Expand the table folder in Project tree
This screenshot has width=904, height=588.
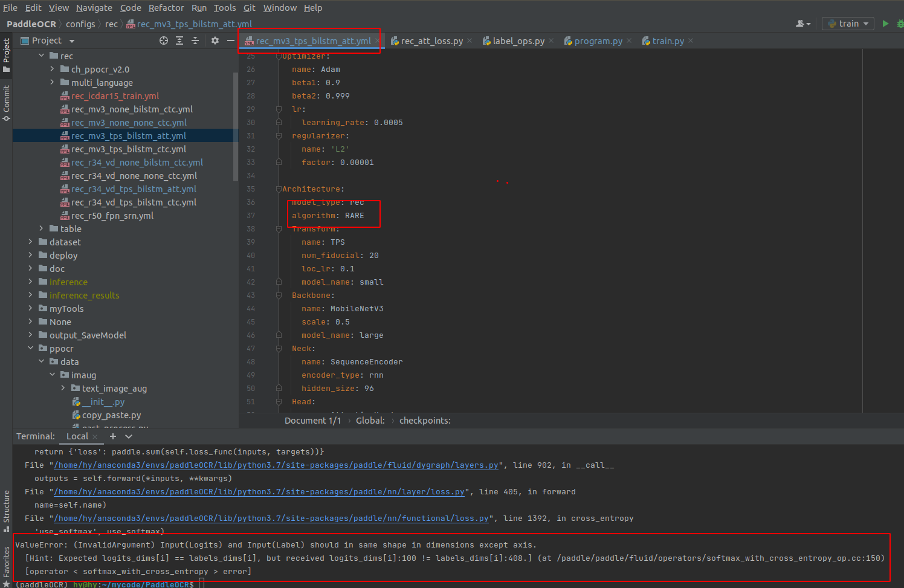pyautogui.click(x=40, y=228)
